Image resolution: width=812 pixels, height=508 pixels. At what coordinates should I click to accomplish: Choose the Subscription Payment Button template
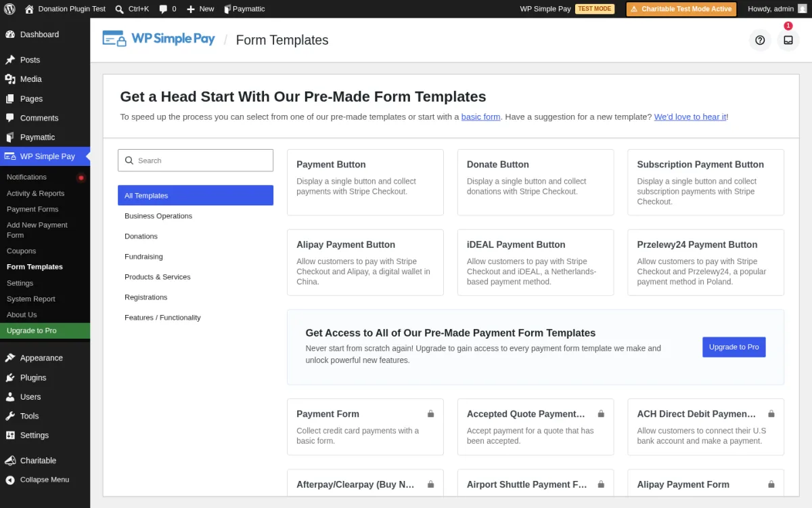coord(706,182)
